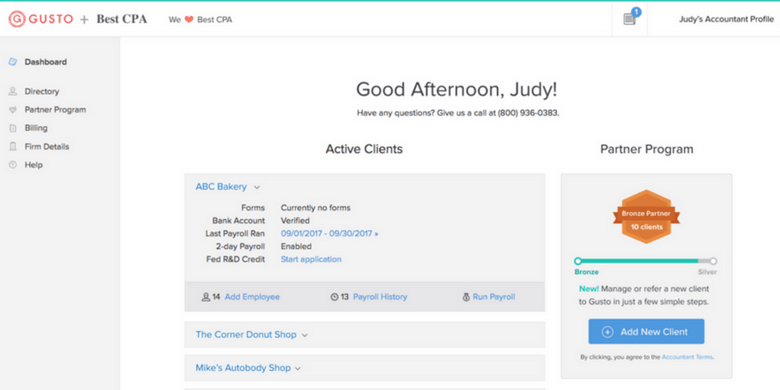Open the notifications document icon
This screenshot has width=780, height=390.
[629, 19]
